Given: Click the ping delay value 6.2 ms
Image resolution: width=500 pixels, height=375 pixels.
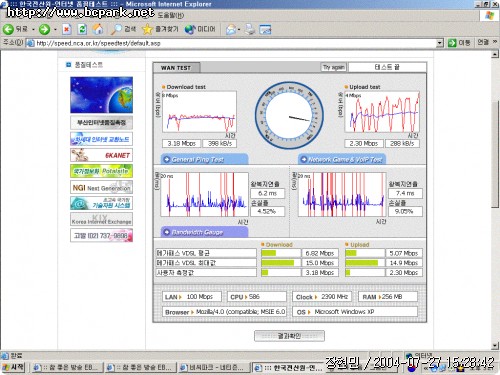Looking at the screenshot, I should pyautogui.click(x=267, y=193).
